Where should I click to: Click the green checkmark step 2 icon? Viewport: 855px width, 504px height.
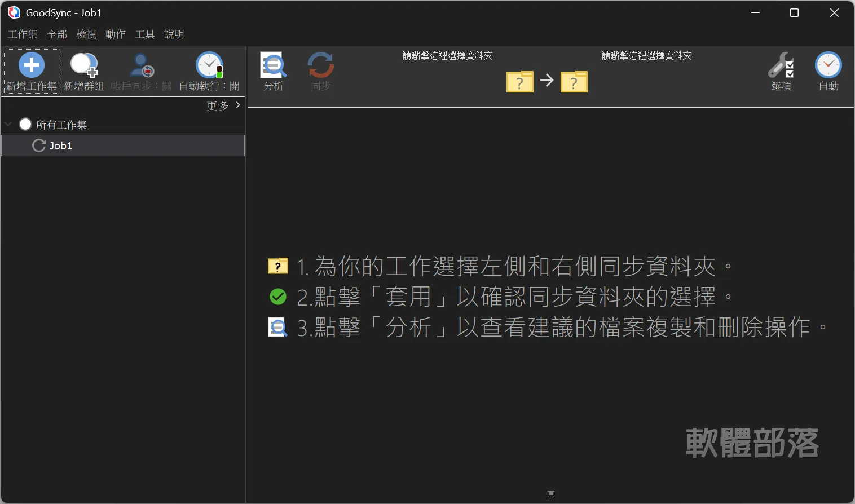[278, 297]
